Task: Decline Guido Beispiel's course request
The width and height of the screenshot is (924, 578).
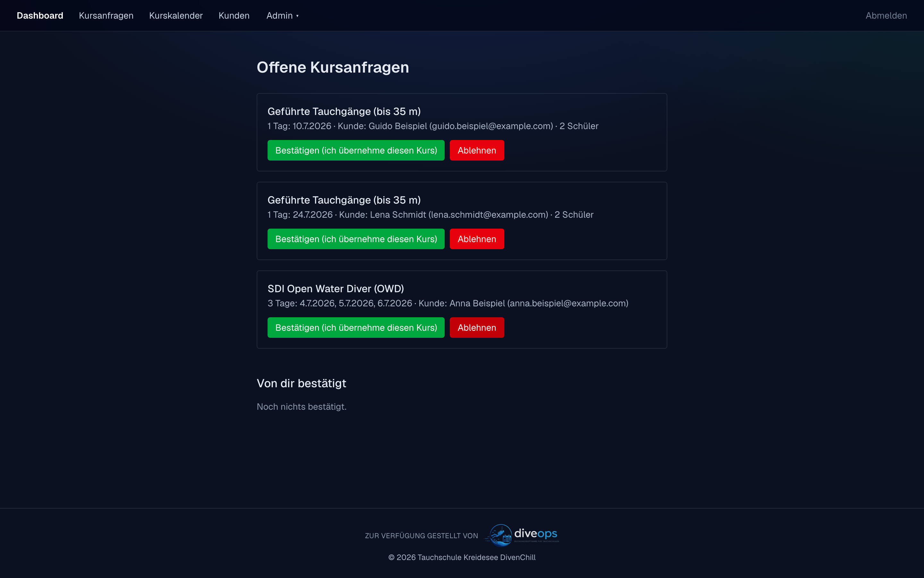Action: (x=477, y=150)
